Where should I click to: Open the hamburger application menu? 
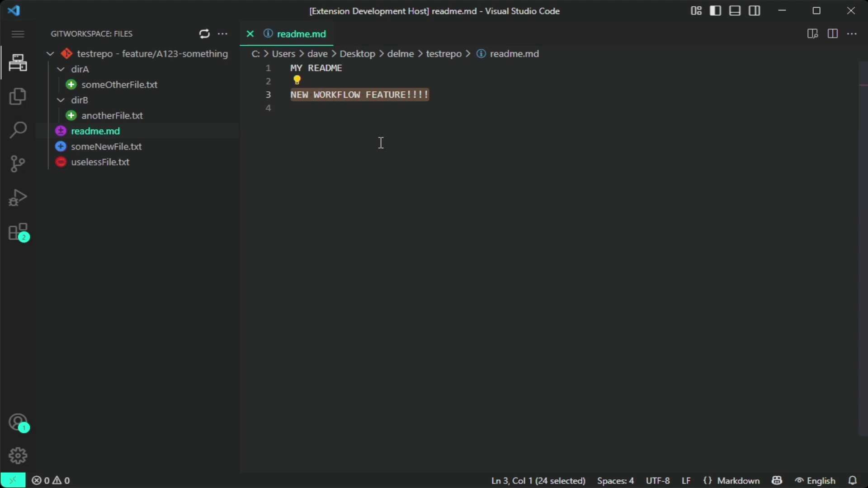(18, 34)
